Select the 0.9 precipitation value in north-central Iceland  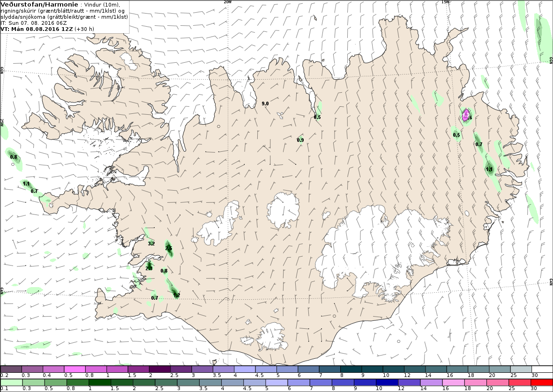[300, 141]
